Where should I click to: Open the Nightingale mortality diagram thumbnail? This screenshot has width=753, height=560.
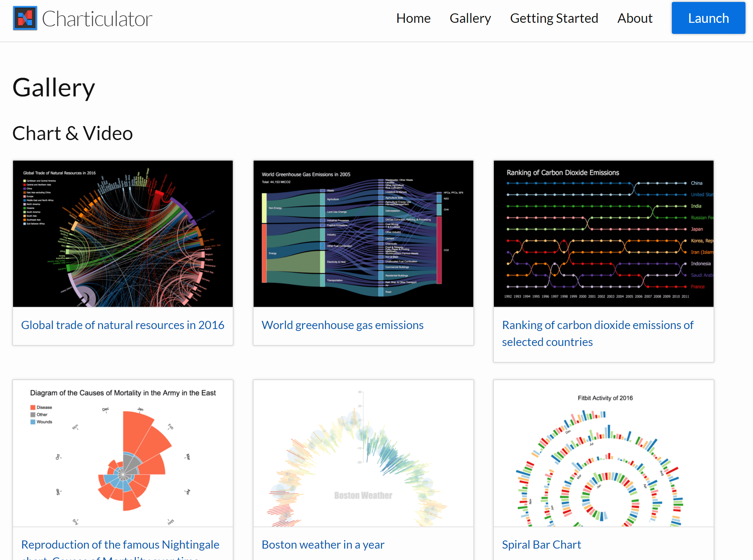(x=123, y=453)
